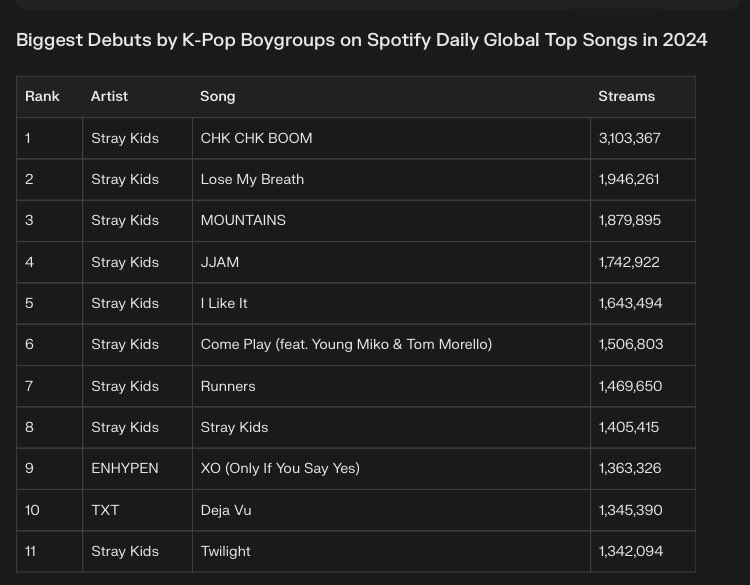The height and width of the screenshot is (585, 750).
Task: Click ENHYPEN in the artist column
Action: [x=124, y=468]
